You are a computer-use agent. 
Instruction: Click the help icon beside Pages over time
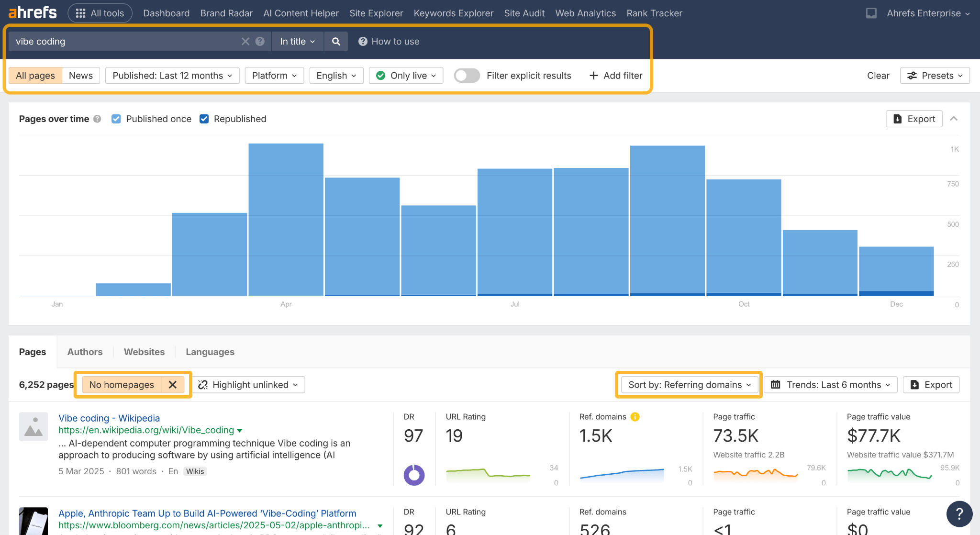[97, 119]
